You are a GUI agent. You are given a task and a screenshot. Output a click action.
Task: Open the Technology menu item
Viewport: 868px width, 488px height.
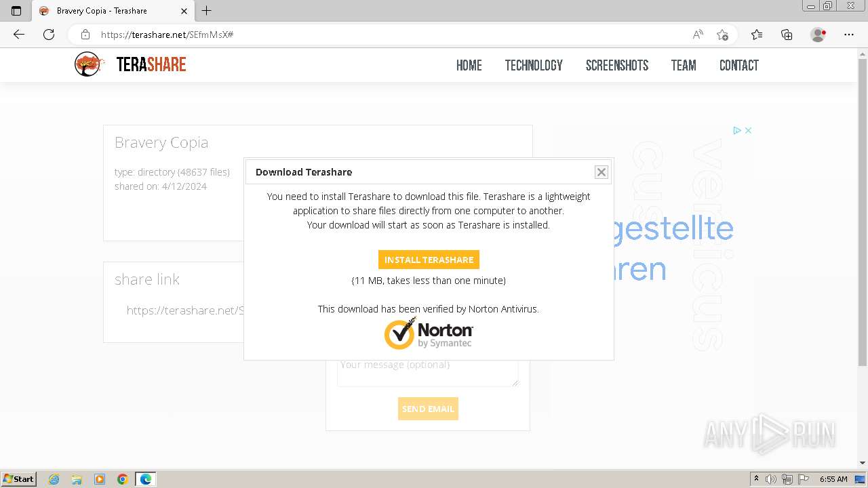534,65
